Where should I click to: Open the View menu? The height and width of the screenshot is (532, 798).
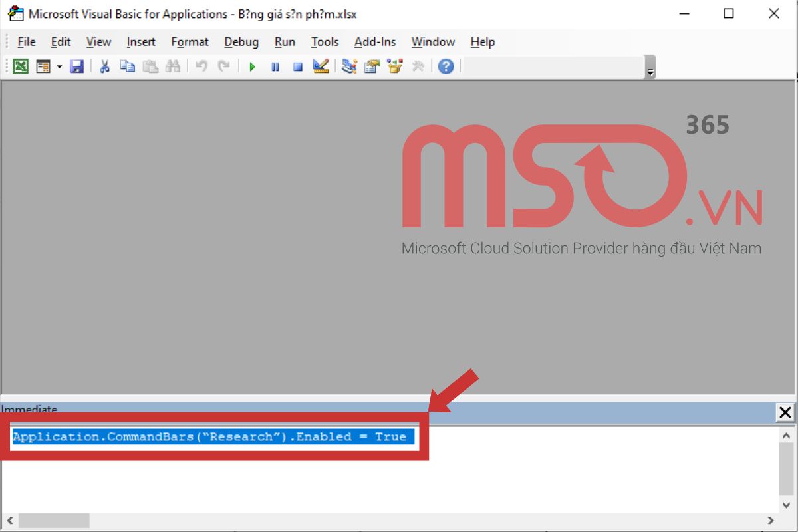(x=99, y=41)
